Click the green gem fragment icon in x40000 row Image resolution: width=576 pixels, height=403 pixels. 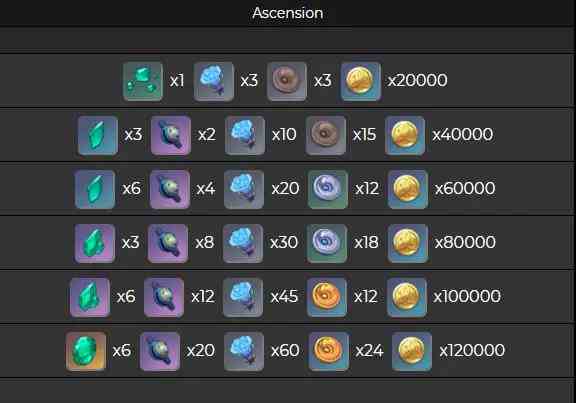coord(98,135)
